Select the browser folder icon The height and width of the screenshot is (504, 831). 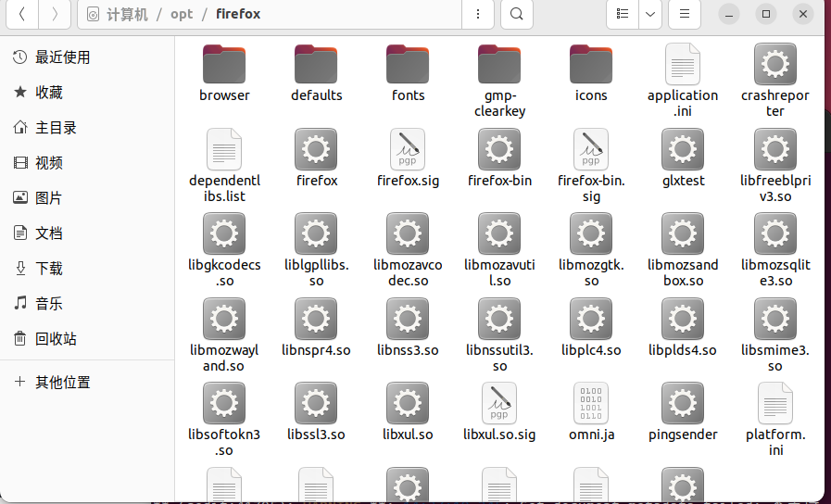point(224,64)
